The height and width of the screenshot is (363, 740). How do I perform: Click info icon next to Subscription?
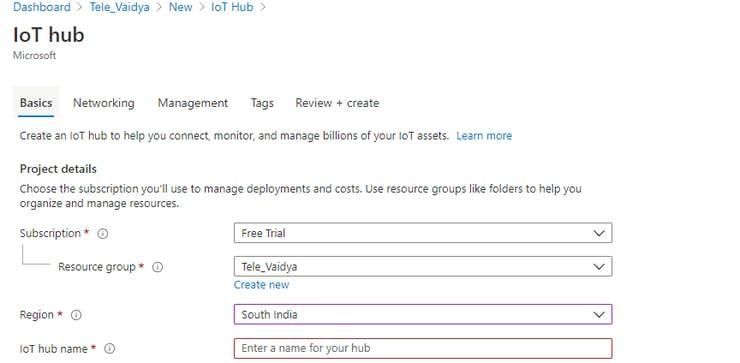coord(102,234)
